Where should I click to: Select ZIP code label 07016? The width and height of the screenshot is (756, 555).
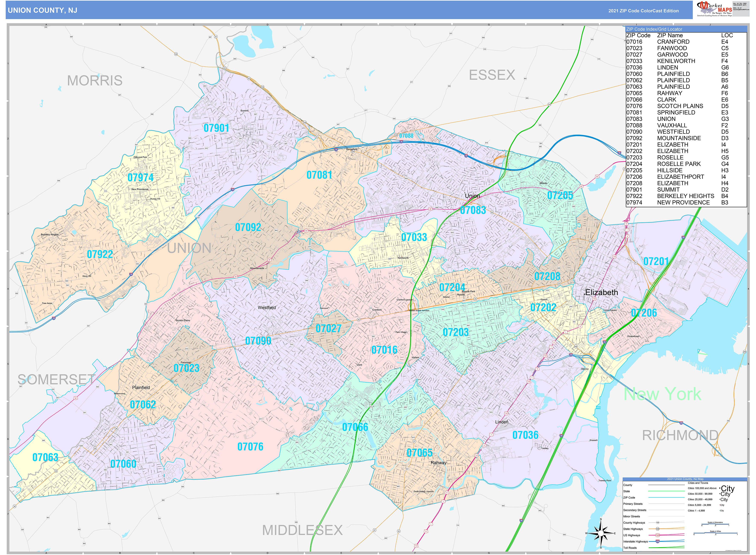[x=384, y=350]
